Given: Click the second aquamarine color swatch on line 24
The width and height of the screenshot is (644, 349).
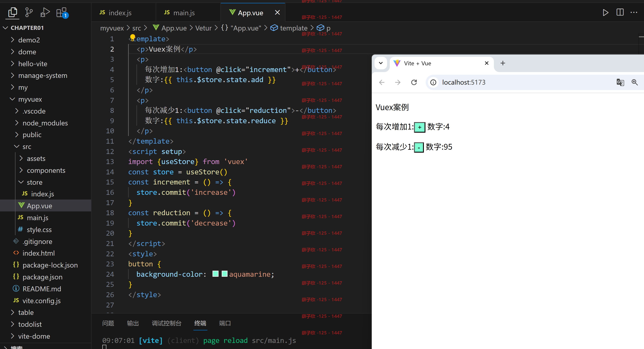Looking at the screenshot, I should pyautogui.click(x=224, y=274).
